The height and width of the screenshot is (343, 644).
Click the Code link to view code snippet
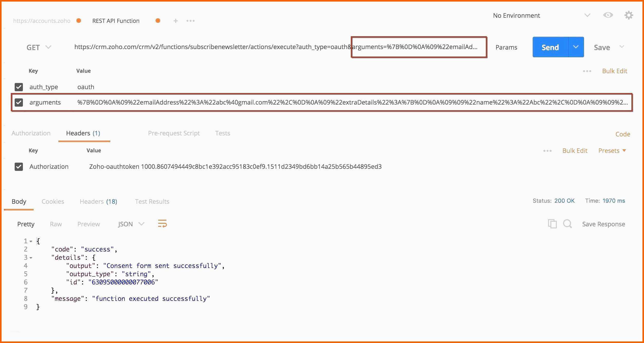pyautogui.click(x=622, y=133)
